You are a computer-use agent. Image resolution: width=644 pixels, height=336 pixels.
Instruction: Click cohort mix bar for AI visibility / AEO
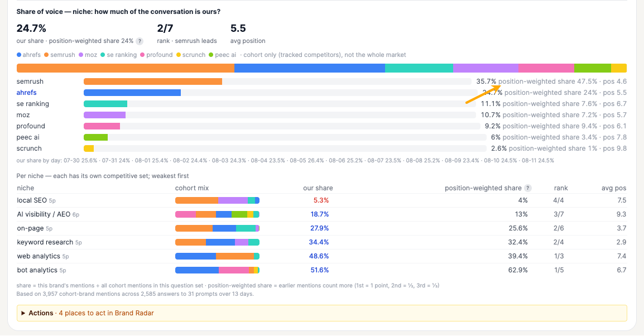[217, 214]
